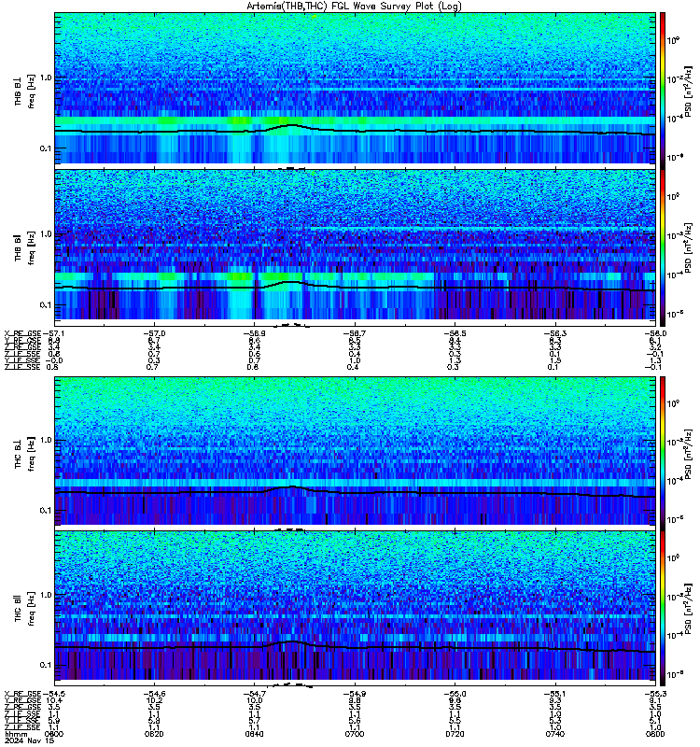Click the 0.1 frequency tick of the top THB panel
The width and height of the screenshot is (700, 747).
[45, 148]
